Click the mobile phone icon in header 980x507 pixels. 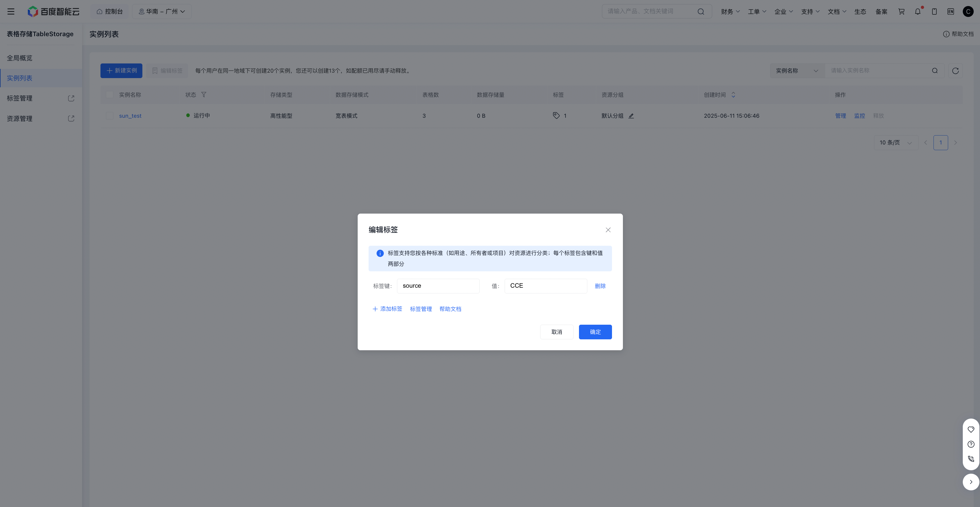click(x=934, y=11)
